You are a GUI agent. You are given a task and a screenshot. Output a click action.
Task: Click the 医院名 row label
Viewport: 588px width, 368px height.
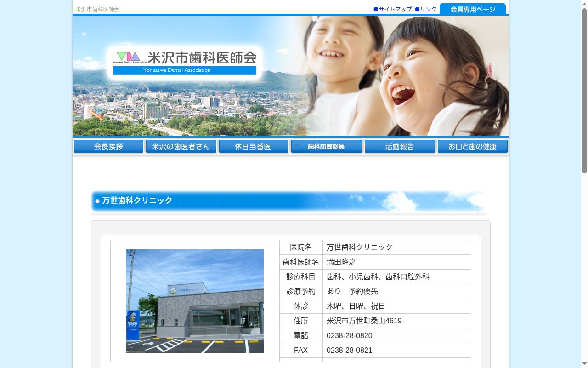pos(301,247)
